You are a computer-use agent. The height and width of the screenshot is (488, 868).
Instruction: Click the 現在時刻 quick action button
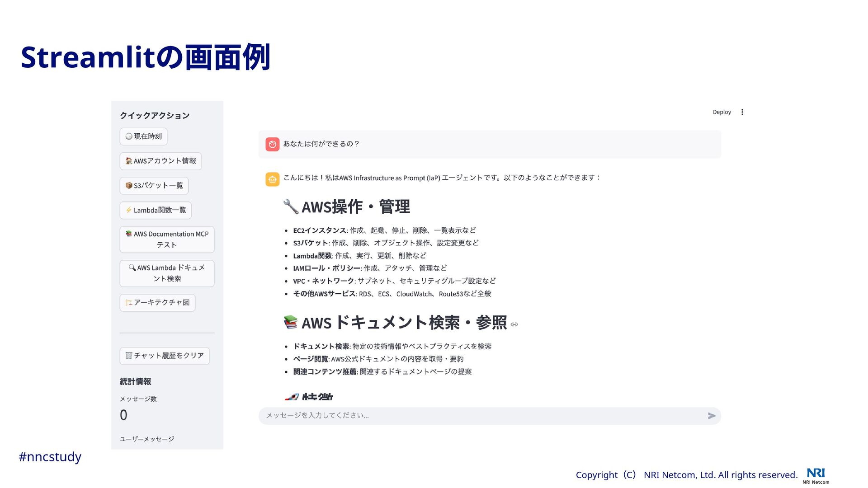coord(143,136)
